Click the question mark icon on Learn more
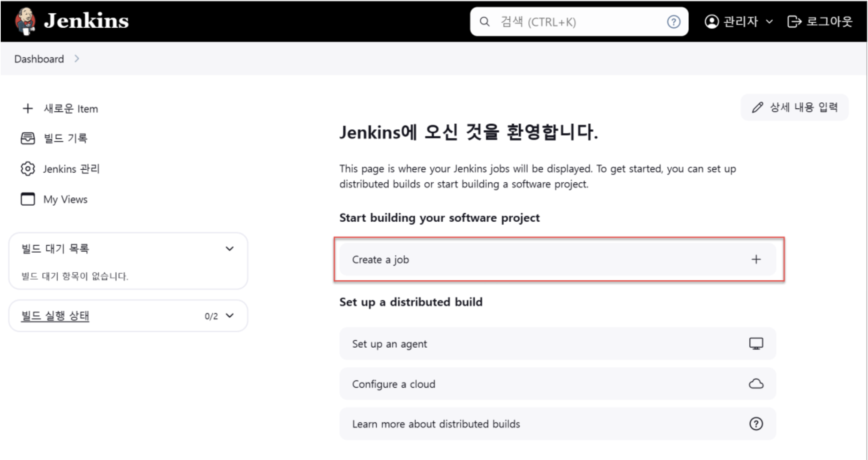The image size is (868, 460). point(756,424)
